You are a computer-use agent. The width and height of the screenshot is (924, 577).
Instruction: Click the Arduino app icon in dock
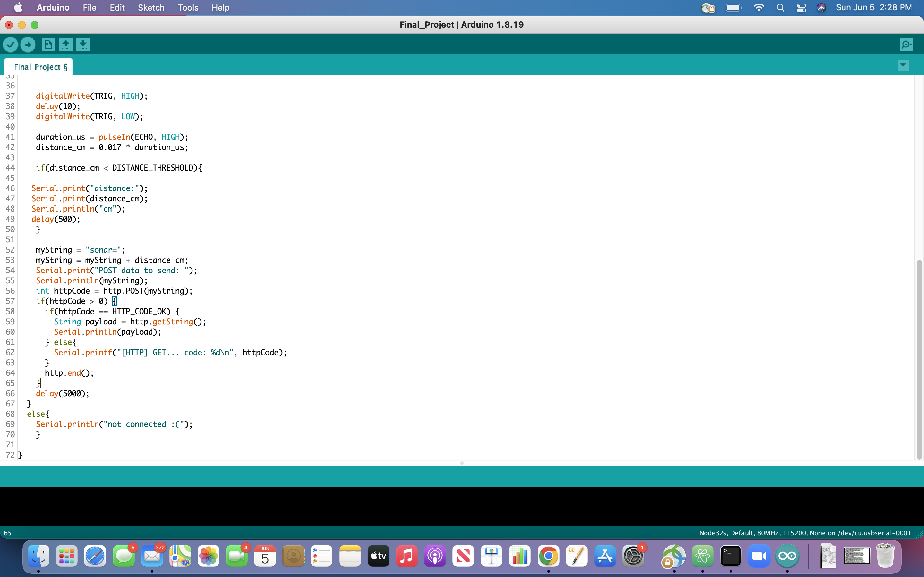(x=787, y=556)
